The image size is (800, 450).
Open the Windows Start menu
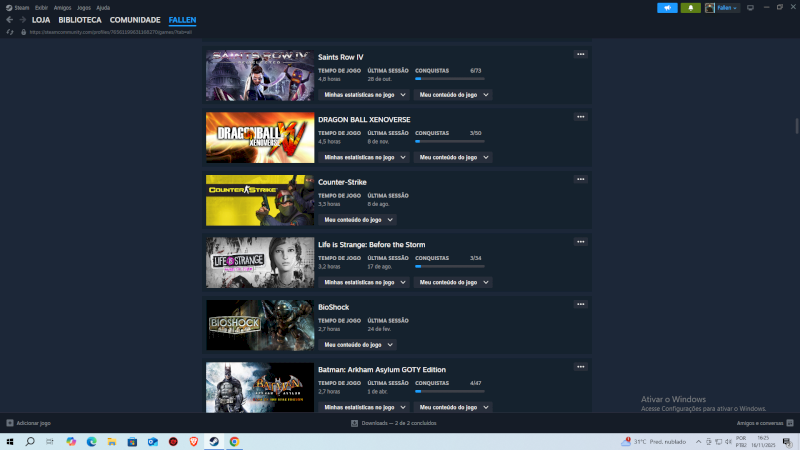[x=10, y=442]
